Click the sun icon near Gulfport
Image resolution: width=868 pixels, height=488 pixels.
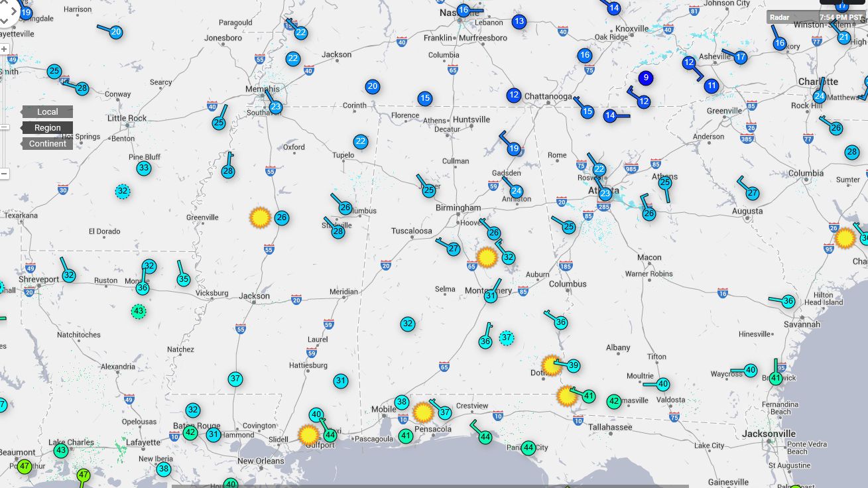coord(308,435)
